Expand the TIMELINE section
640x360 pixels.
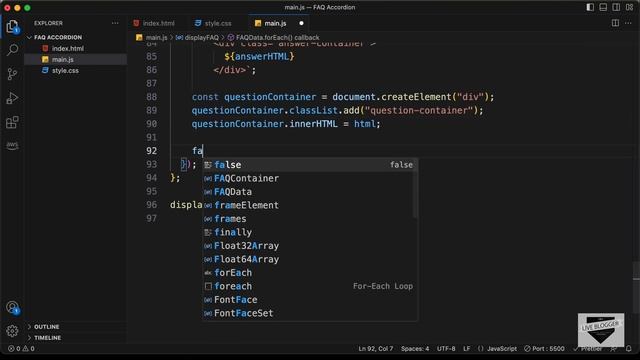pyautogui.click(x=47, y=338)
